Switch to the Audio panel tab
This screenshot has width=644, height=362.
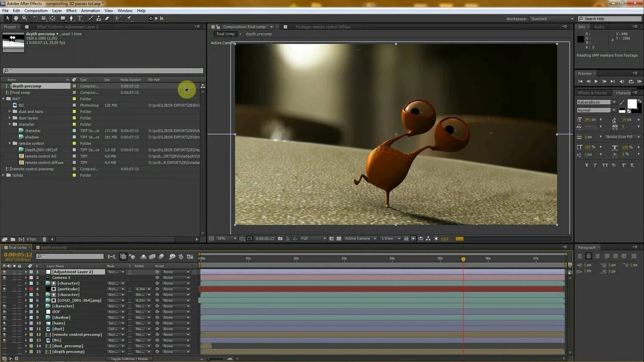click(x=599, y=27)
